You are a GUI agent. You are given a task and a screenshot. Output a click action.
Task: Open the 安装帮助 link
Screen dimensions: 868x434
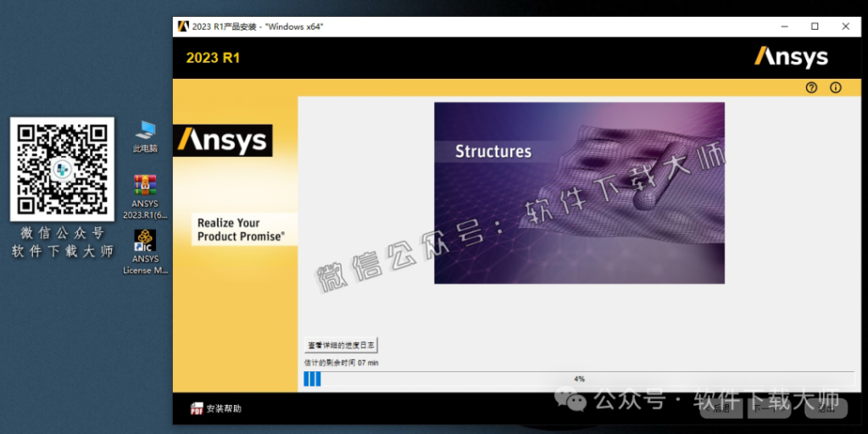point(224,409)
